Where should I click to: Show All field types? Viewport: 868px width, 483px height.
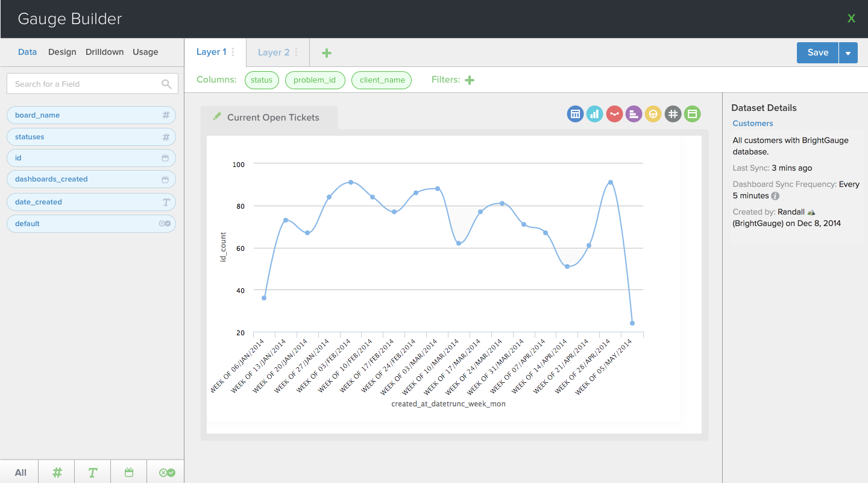(20, 473)
